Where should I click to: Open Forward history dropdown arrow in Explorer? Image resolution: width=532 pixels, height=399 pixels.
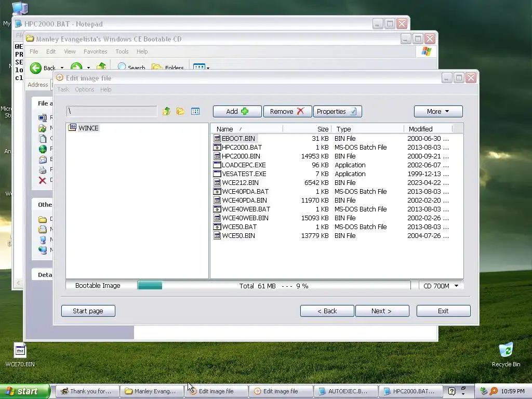[88, 68]
